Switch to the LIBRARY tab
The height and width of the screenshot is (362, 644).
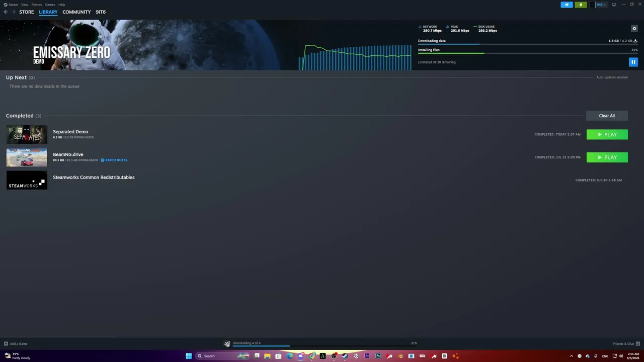(x=48, y=12)
